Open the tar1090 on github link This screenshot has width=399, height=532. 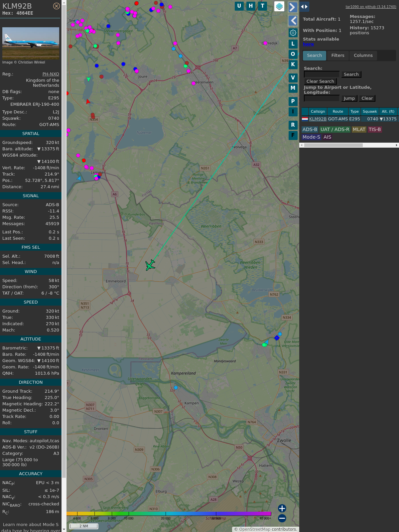(371, 7)
